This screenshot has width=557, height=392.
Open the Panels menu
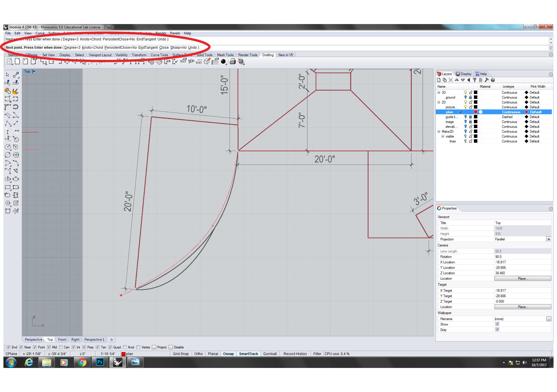point(175,33)
